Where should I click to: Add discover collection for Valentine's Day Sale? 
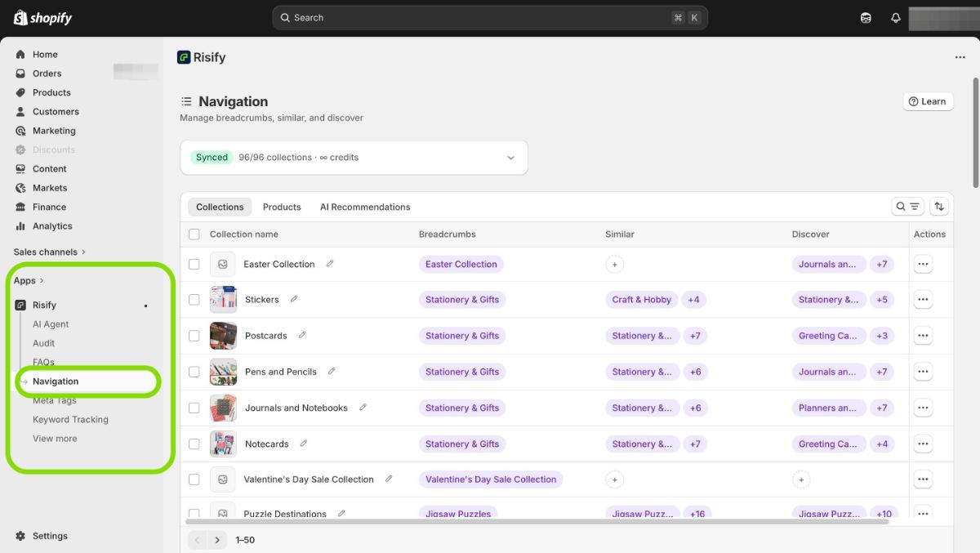pos(801,479)
